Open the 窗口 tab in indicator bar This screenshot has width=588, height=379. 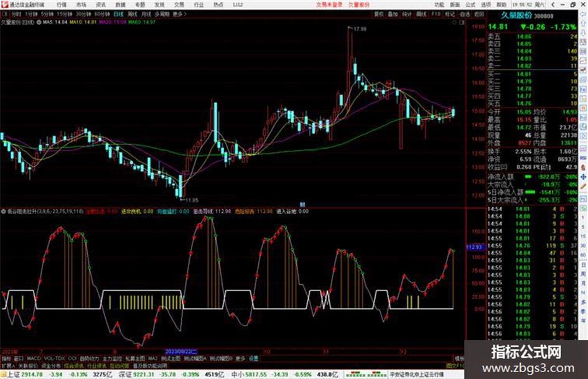19,358
